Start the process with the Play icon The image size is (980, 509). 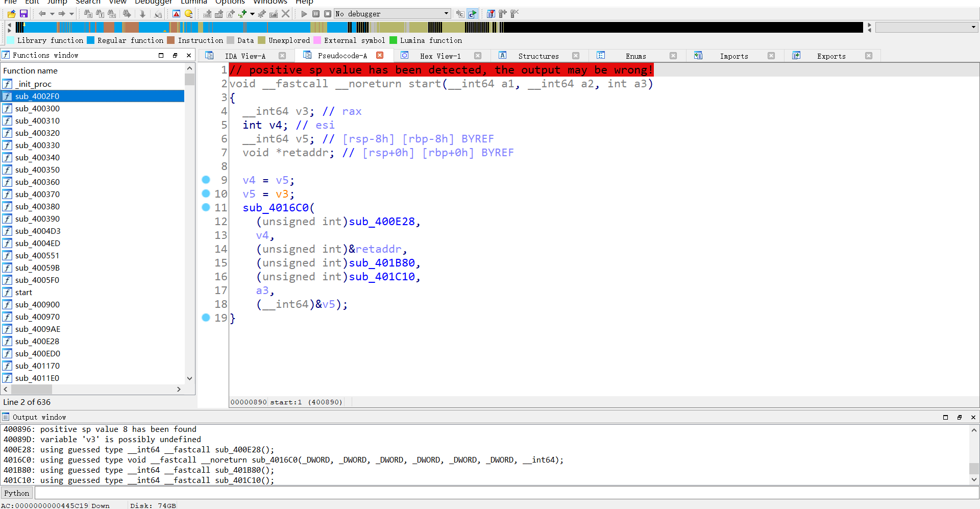304,14
